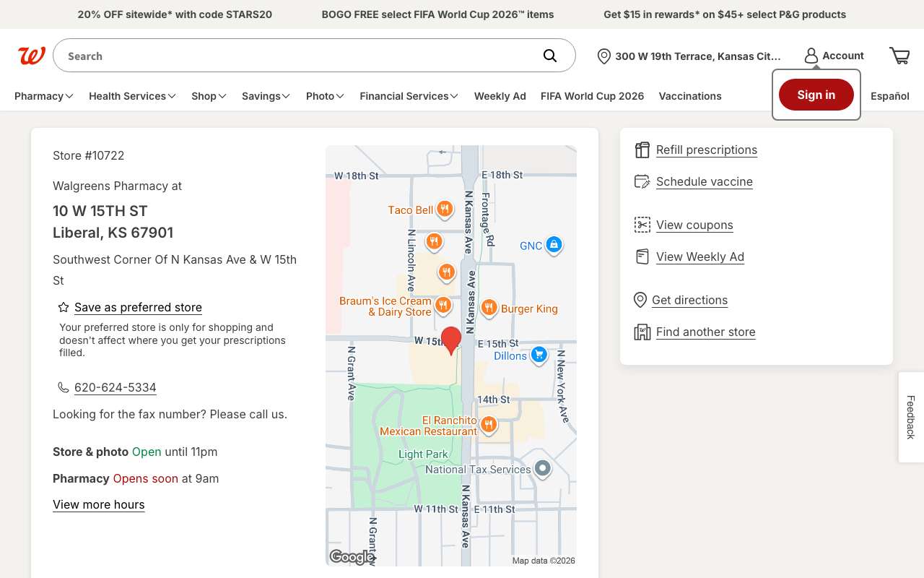
Task: Click the red Sign in button
Action: coord(816,95)
